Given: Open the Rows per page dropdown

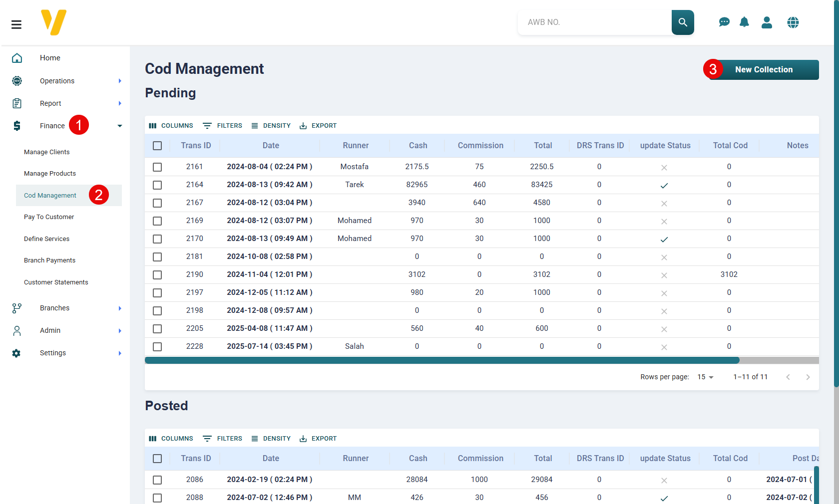Looking at the screenshot, I should pyautogui.click(x=705, y=377).
